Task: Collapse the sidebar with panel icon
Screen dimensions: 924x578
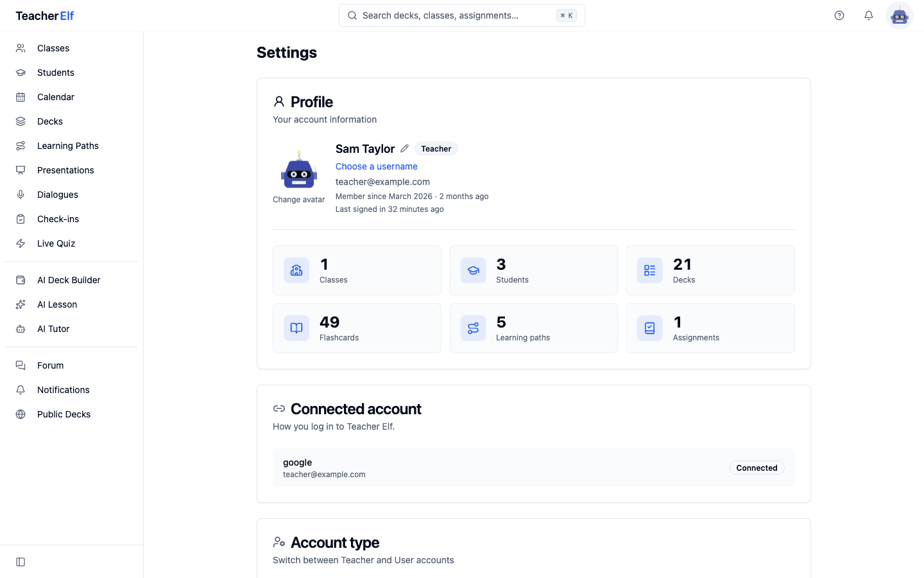Action: [x=21, y=562]
